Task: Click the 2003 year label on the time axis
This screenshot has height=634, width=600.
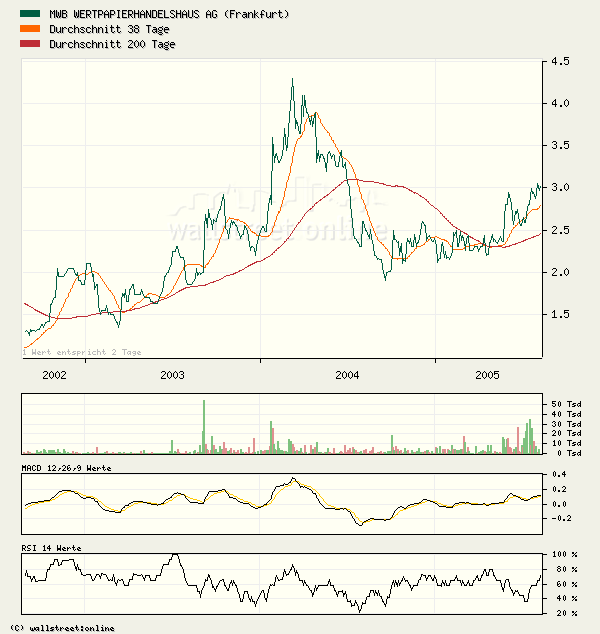Action: click(173, 375)
